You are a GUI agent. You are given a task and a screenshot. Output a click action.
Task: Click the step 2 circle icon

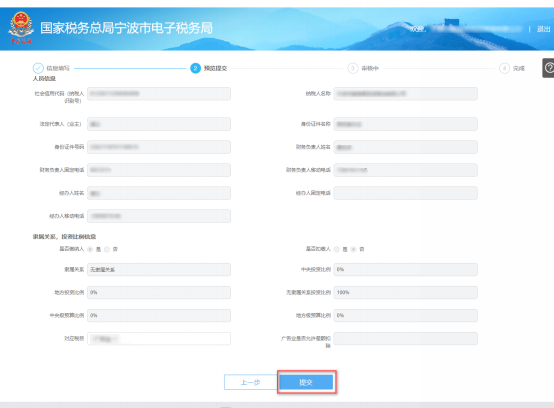tap(195, 68)
